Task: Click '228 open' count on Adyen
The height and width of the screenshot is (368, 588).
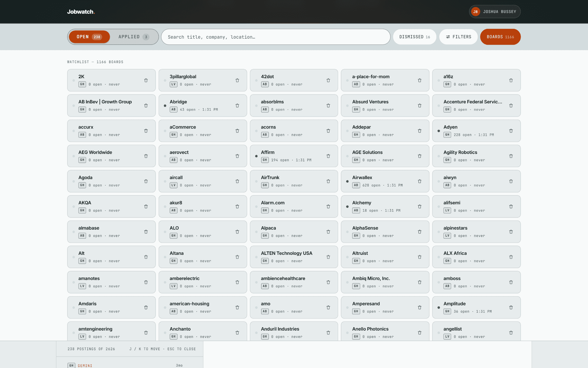Action: pyautogui.click(x=463, y=135)
